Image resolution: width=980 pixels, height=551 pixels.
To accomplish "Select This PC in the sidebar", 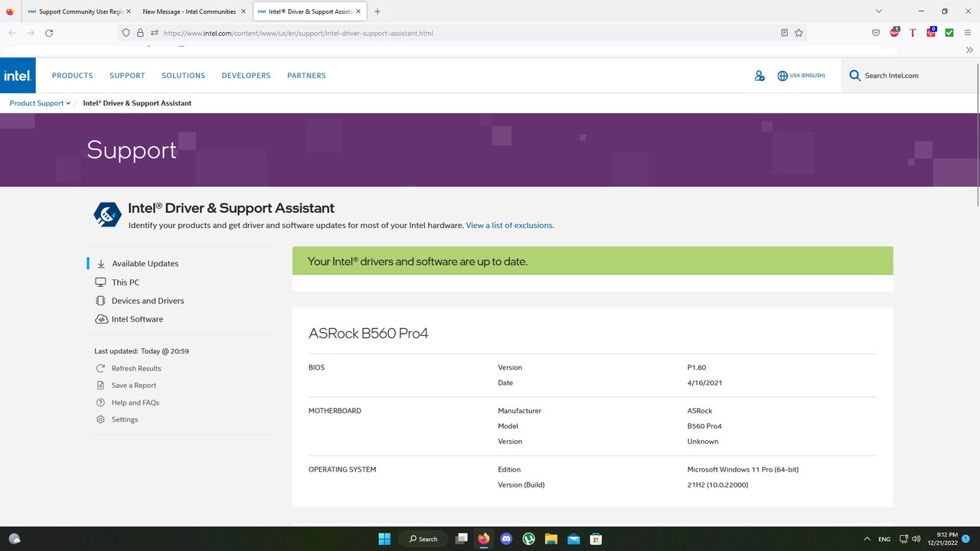I will click(126, 282).
